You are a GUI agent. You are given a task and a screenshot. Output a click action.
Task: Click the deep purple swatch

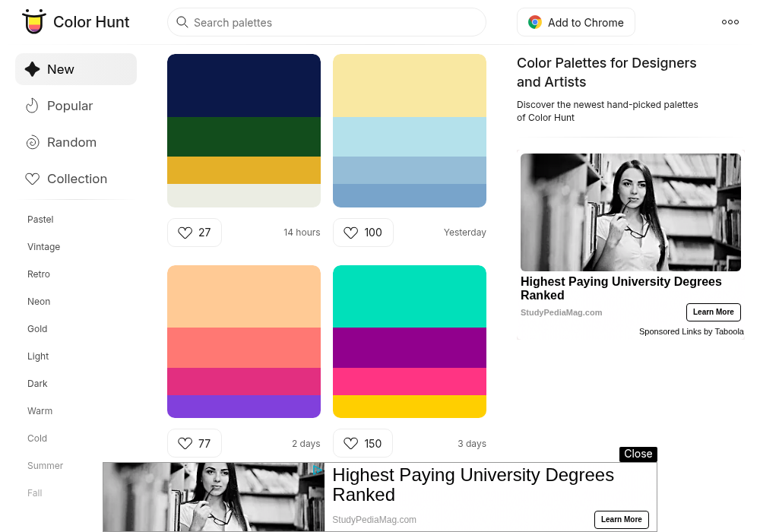pyautogui.click(x=410, y=348)
